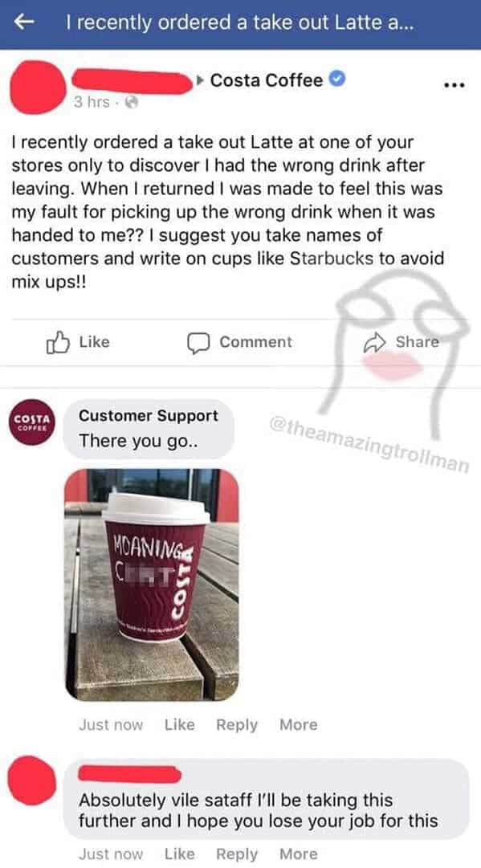Image resolution: width=481 pixels, height=868 pixels.
Task: Open More options under Customer Support comment
Action: (x=299, y=724)
